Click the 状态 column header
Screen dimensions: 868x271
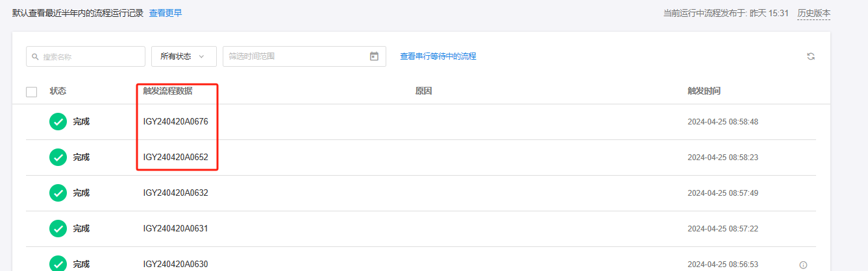[x=58, y=91]
